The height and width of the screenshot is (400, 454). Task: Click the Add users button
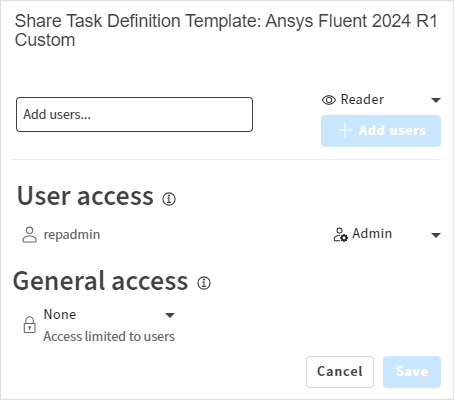[x=381, y=131]
